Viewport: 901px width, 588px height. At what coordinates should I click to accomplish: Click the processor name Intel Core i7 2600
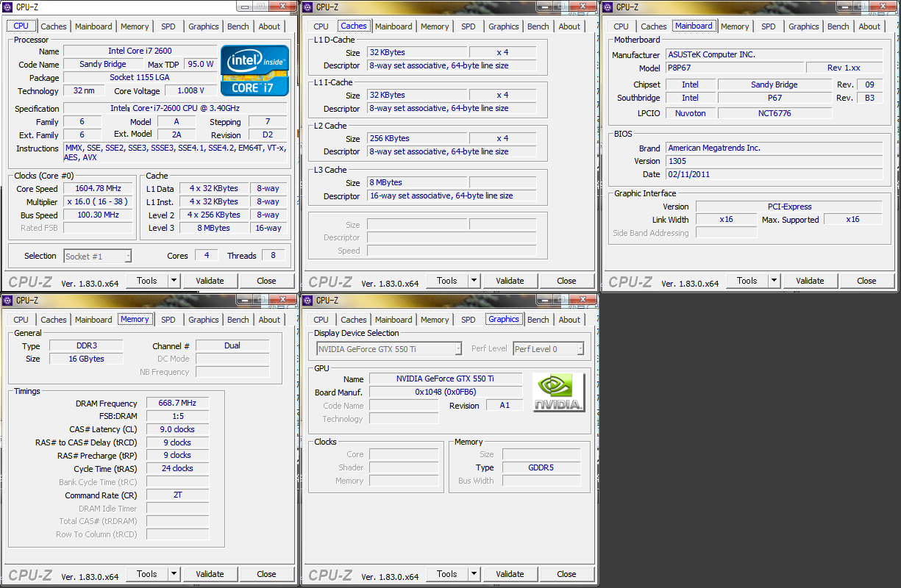tap(140, 51)
